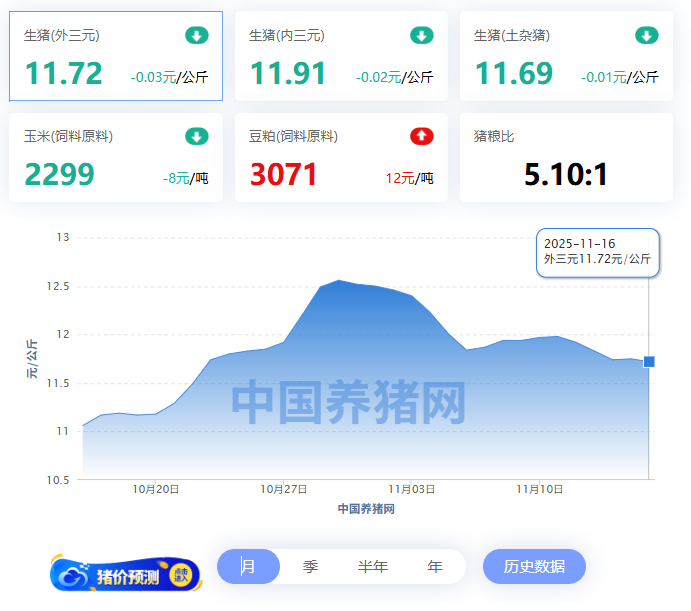Click the 2025-11-16 chart tooltip

597,251
